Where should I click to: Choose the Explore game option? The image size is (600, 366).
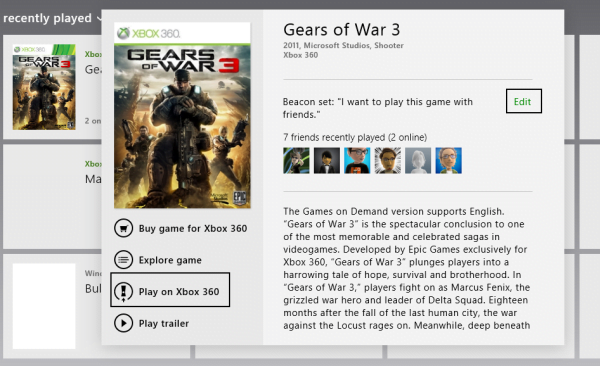(x=158, y=260)
